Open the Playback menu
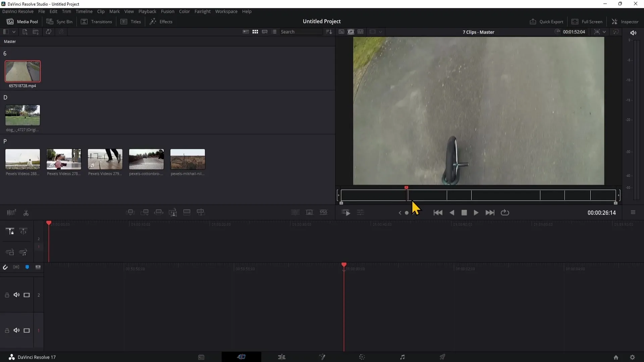644x362 pixels. coord(147,11)
